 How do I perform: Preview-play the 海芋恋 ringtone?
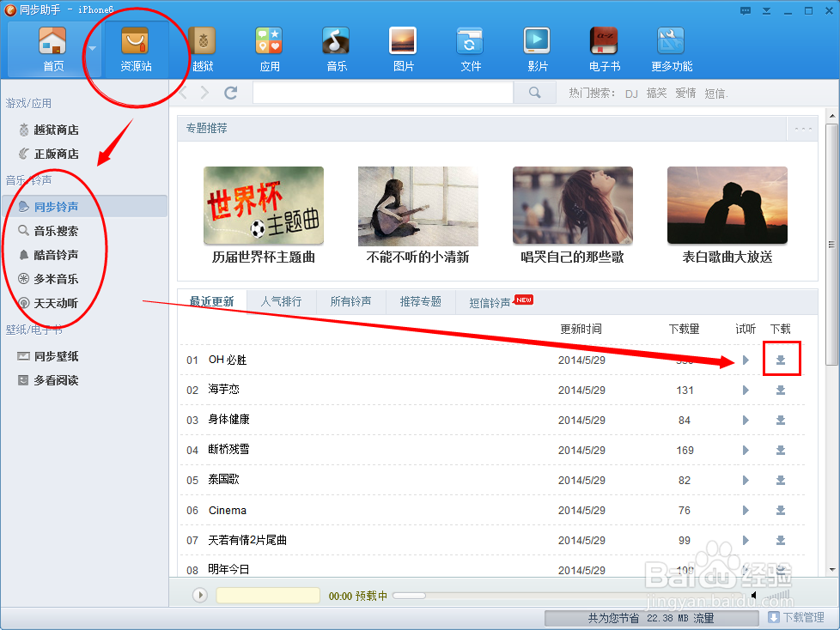pyautogui.click(x=746, y=391)
